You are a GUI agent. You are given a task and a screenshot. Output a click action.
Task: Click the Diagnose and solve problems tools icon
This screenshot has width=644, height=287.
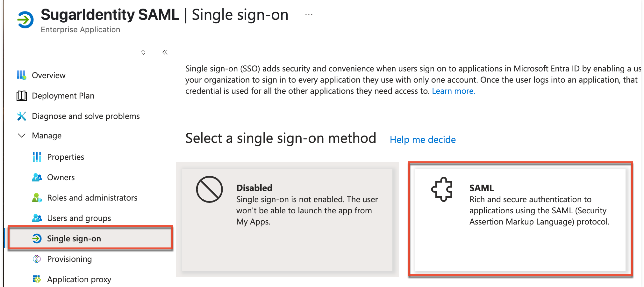pos(21,116)
